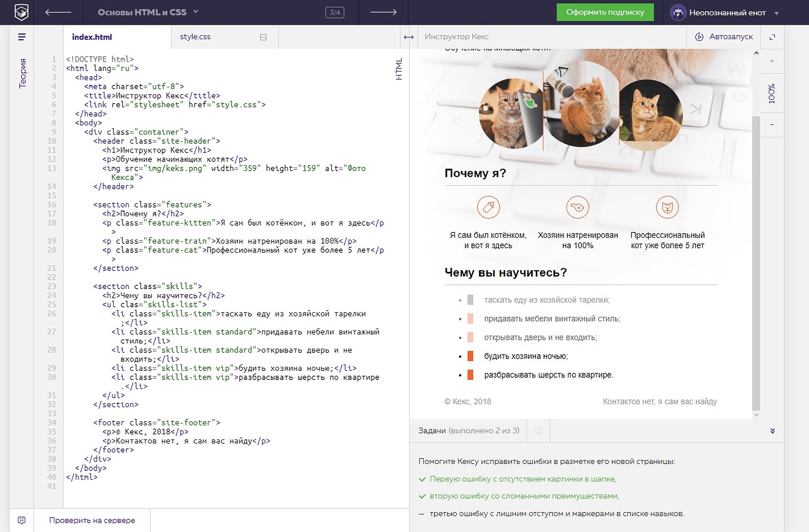Click the Чему вы научитесь? heading

tap(506, 273)
